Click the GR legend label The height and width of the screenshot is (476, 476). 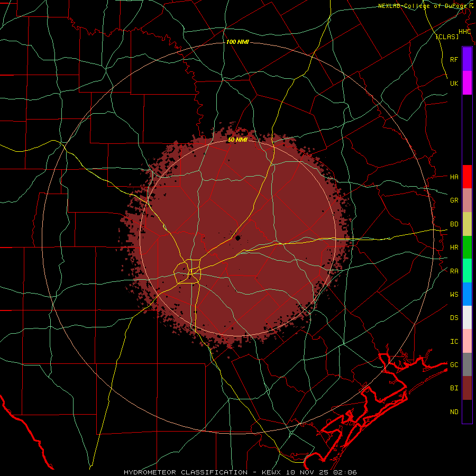[x=454, y=200]
